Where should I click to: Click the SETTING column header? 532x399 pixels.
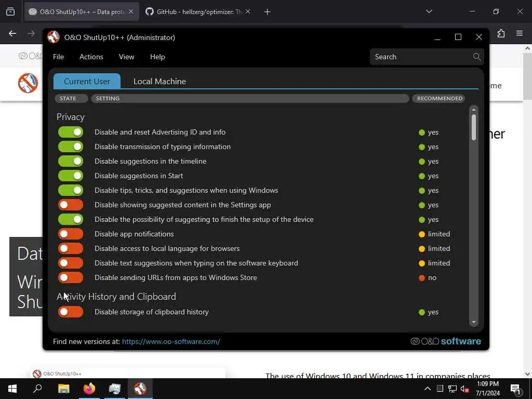click(250, 98)
